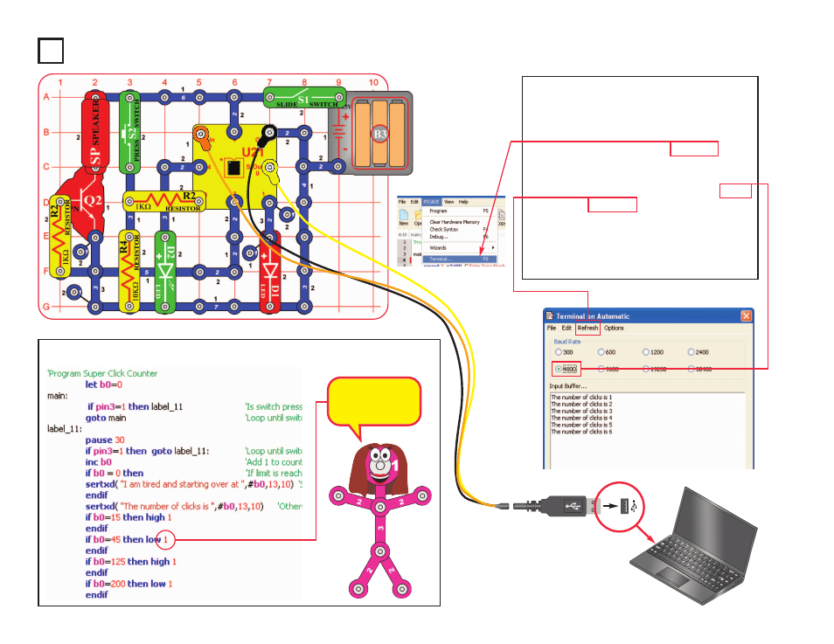Click the 'inc b0' code line
Screen dimensions: 834x644
pos(99,462)
